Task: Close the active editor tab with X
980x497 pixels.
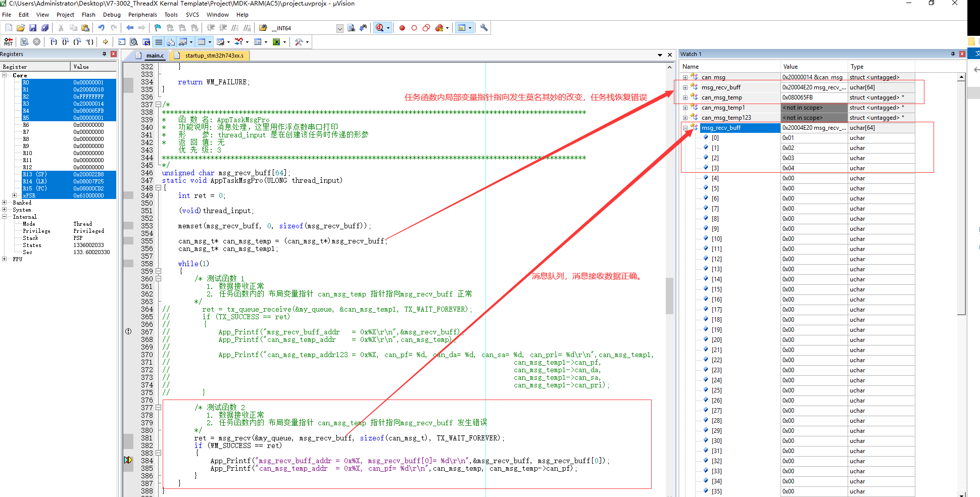Action: point(670,55)
